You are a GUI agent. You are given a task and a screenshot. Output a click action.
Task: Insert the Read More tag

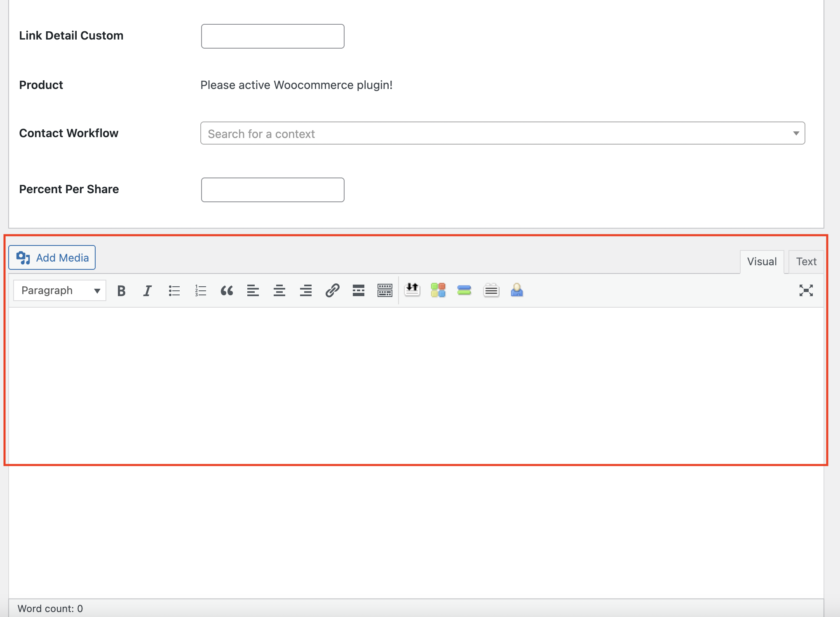coord(359,291)
